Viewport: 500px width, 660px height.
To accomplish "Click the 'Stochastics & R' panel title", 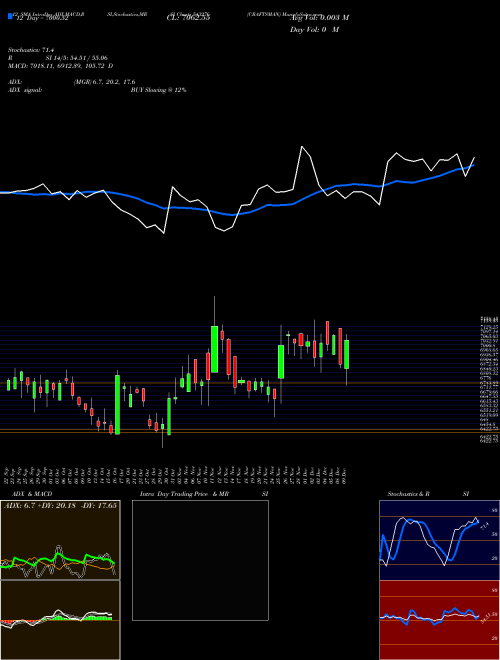I will [408, 494].
